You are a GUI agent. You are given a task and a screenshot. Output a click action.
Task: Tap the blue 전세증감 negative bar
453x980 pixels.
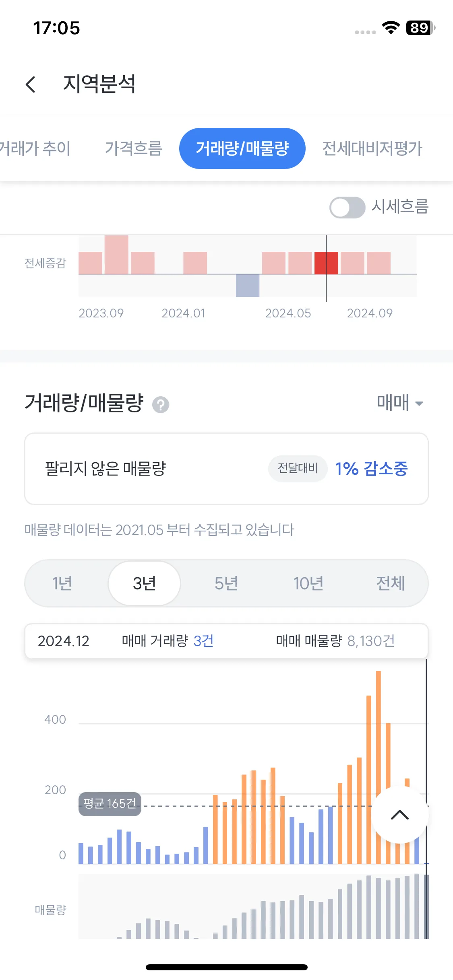click(x=248, y=285)
